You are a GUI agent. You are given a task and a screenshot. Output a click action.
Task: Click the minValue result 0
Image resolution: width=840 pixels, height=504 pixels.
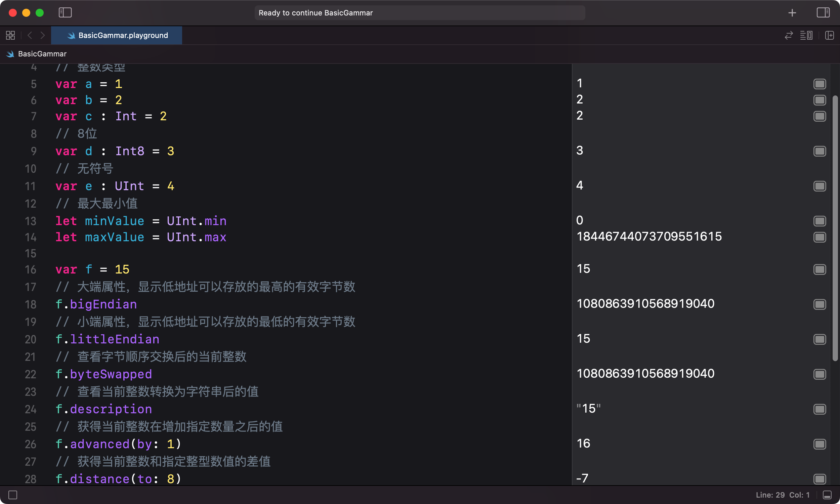point(580,220)
